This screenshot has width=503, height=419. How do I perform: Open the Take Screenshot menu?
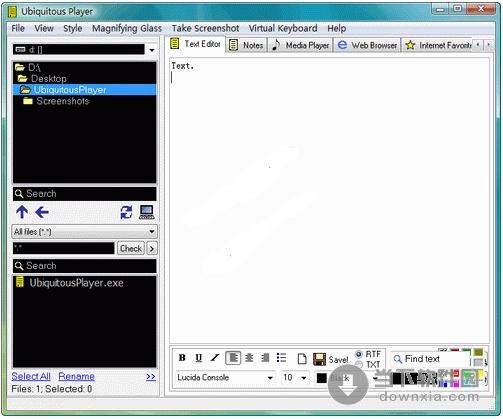[x=206, y=28]
